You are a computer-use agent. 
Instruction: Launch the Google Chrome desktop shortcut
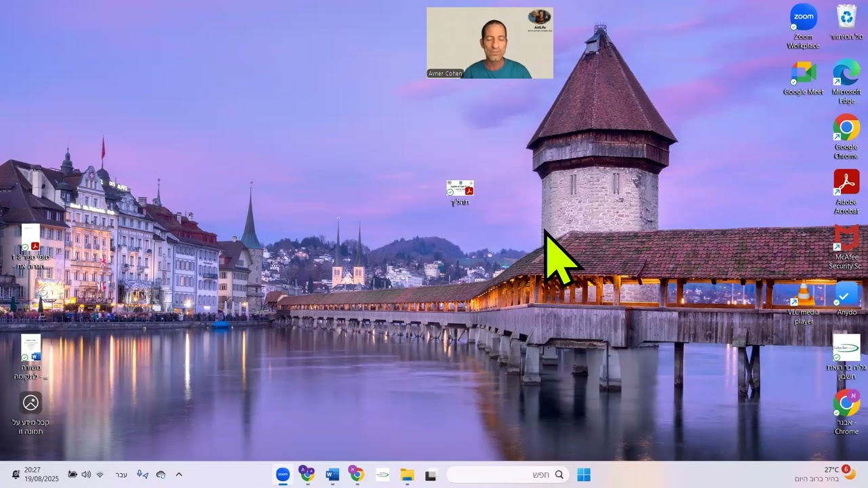846,136
